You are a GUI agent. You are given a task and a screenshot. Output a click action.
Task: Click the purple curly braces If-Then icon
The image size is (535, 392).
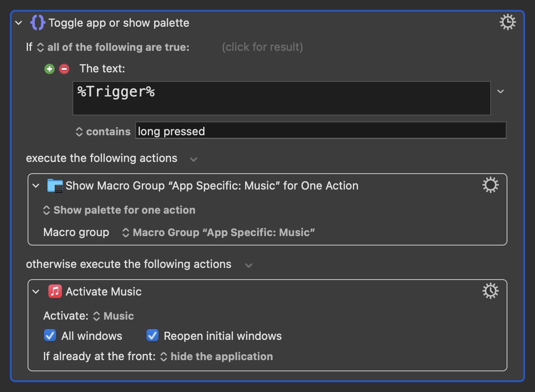coord(37,22)
